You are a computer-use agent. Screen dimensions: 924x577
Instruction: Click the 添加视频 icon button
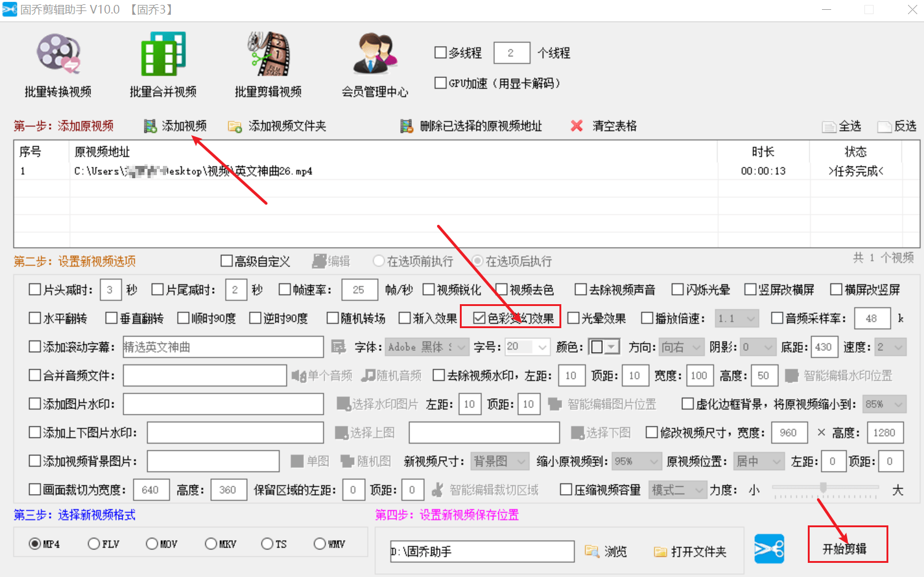coord(150,126)
